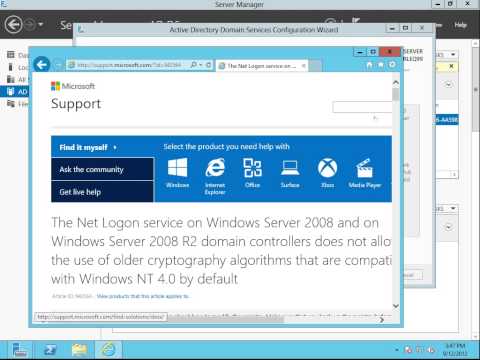This screenshot has height=360, width=480.
Task: Click browser horizontal scrollbar right arrow
Action: coord(382,320)
